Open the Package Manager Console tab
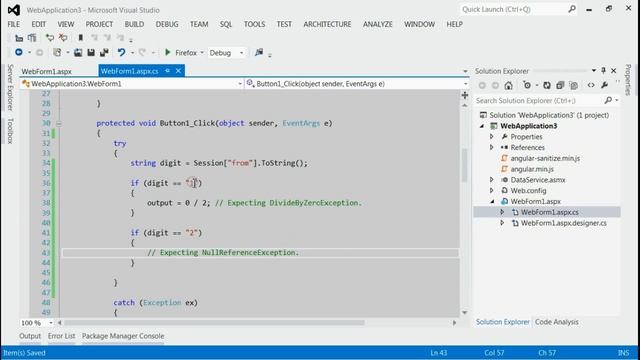640x360 pixels. click(x=123, y=336)
